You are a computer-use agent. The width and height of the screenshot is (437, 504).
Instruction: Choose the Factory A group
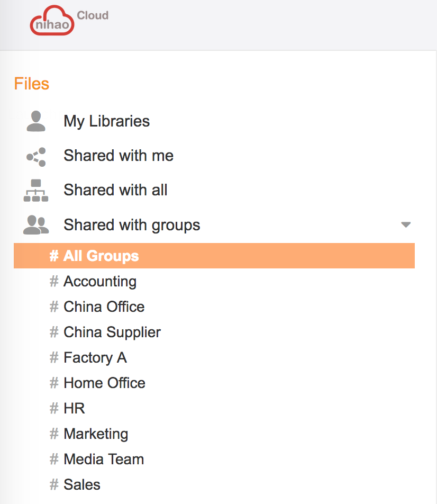coord(95,357)
